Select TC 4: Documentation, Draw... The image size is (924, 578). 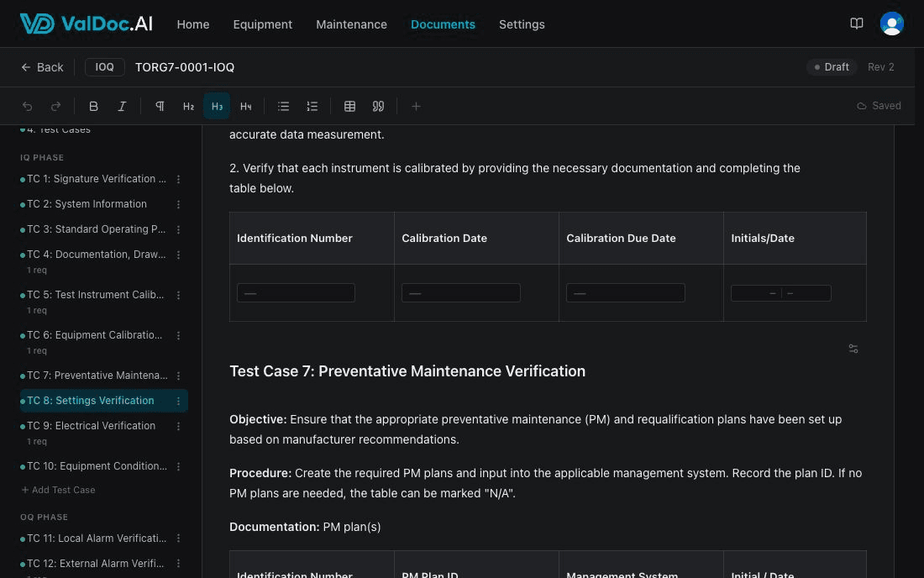tap(96, 255)
